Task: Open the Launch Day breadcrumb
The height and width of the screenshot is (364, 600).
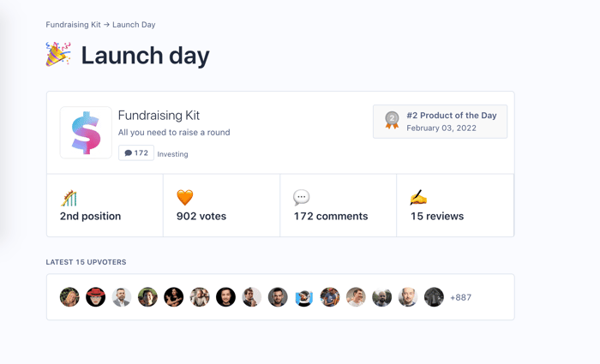Action: 134,25
